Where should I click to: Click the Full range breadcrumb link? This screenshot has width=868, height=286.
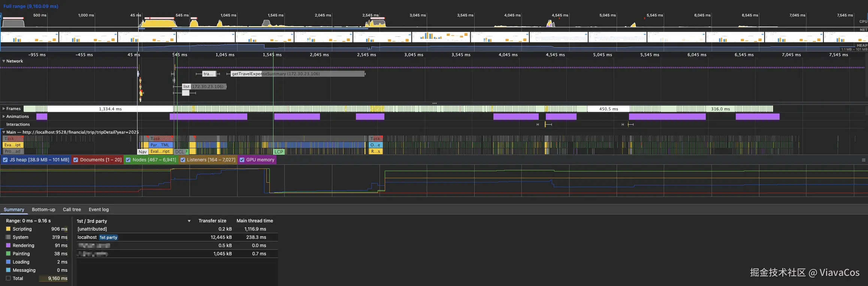[x=31, y=6]
